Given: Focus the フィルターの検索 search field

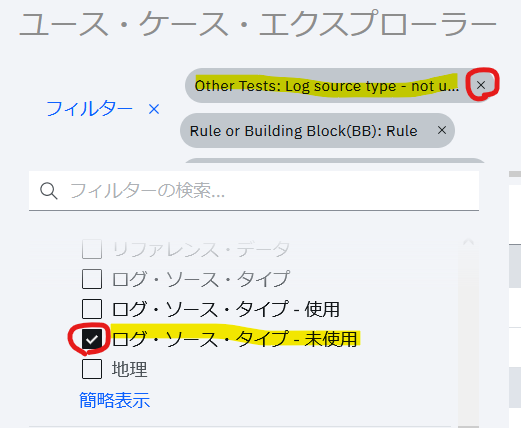Looking at the screenshot, I should pyautogui.click(x=254, y=191).
